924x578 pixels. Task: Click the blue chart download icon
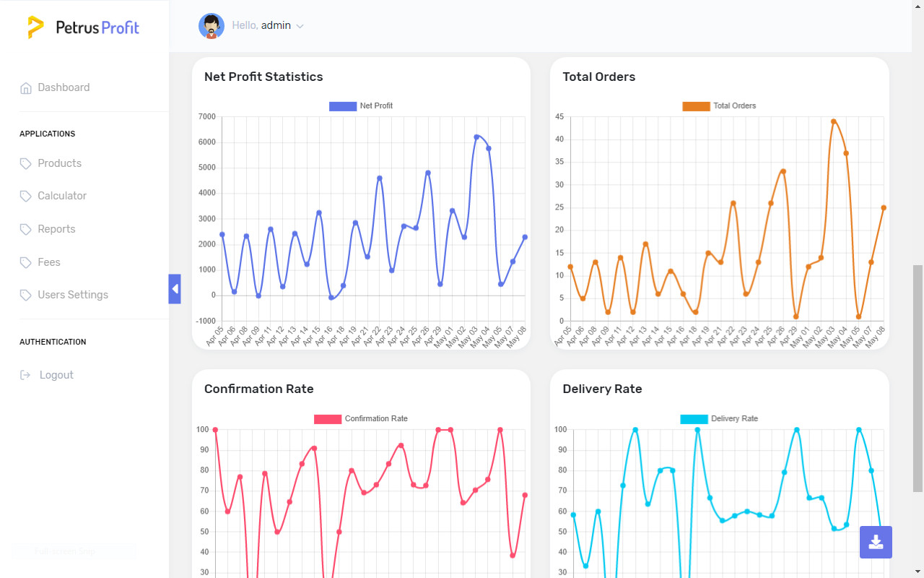[x=876, y=542]
